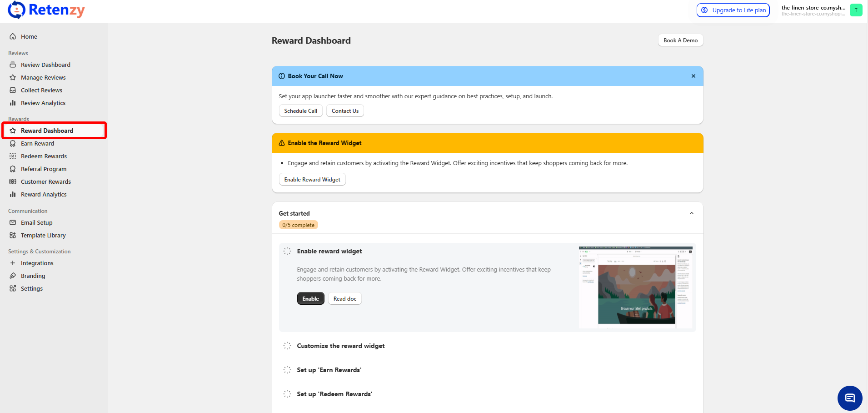Click the Manage Reviews star icon

[x=13, y=77]
